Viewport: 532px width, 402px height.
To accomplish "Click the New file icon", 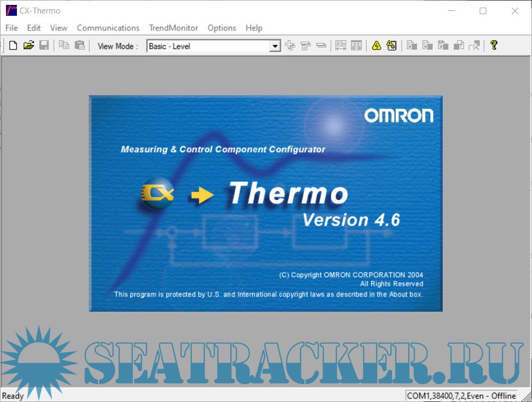I will click(x=13, y=46).
